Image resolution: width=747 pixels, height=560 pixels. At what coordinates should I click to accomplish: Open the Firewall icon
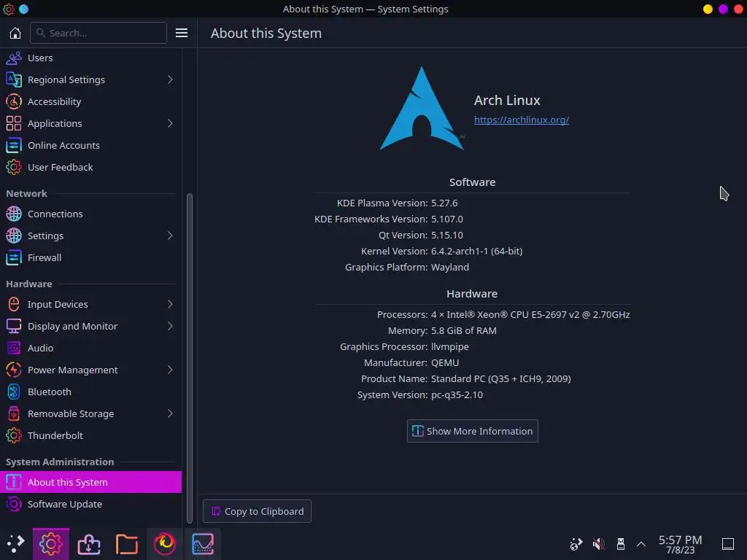pyautogui.click(x=14, y=257)
